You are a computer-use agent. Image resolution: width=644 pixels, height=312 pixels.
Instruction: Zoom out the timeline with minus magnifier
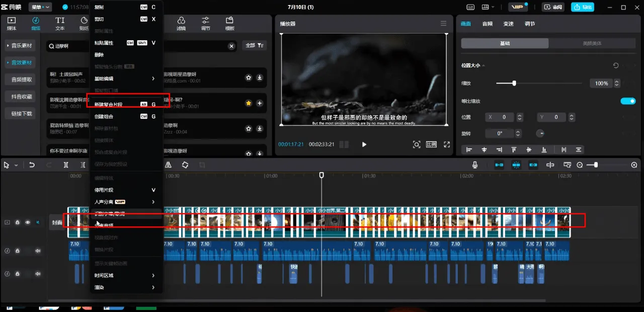coord(580,165)
